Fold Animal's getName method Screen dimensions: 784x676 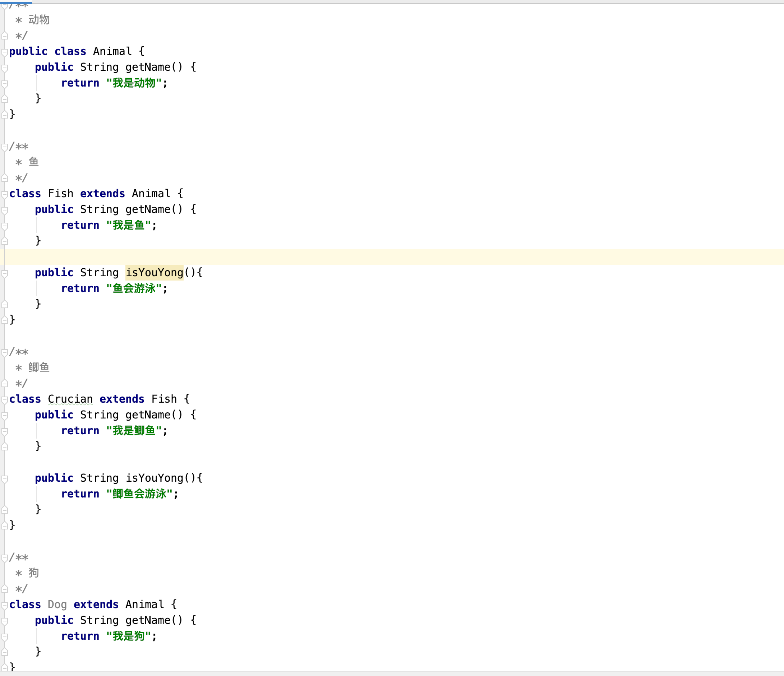coord(5,68)
